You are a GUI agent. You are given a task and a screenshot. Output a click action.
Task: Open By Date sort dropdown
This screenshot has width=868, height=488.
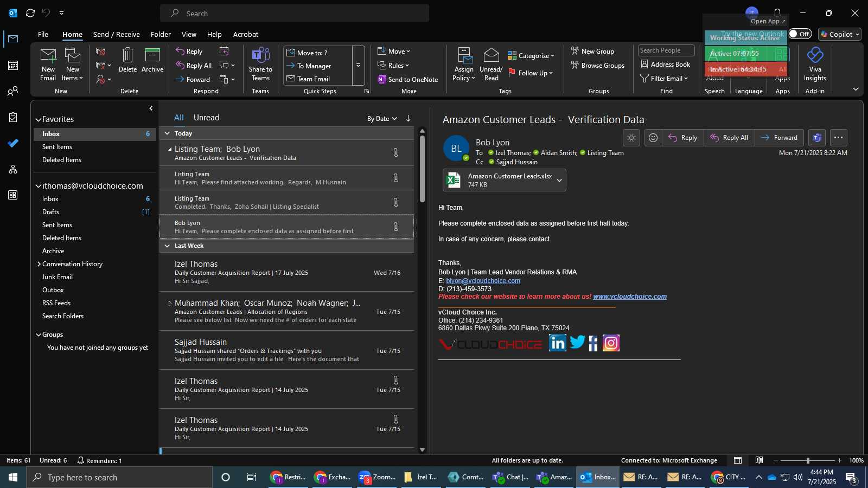(382, 119)
